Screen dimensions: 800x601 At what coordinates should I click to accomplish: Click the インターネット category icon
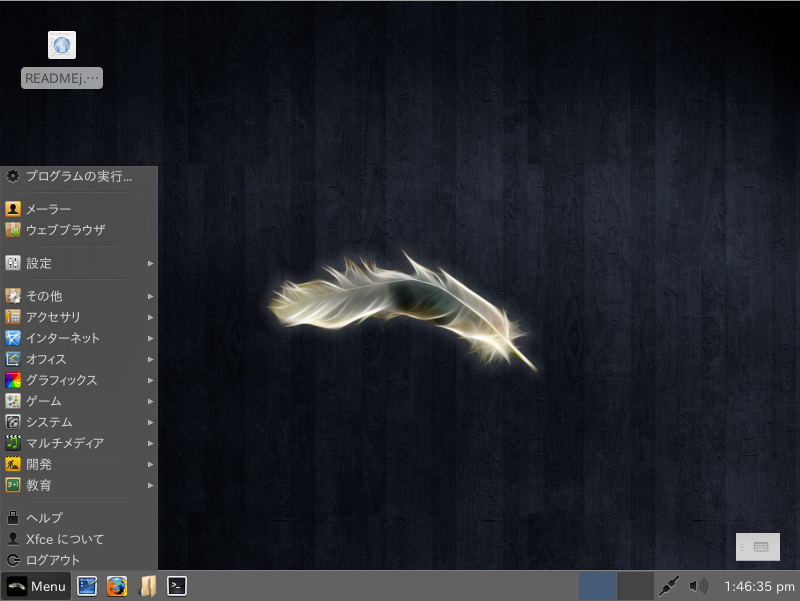[13, 338]
